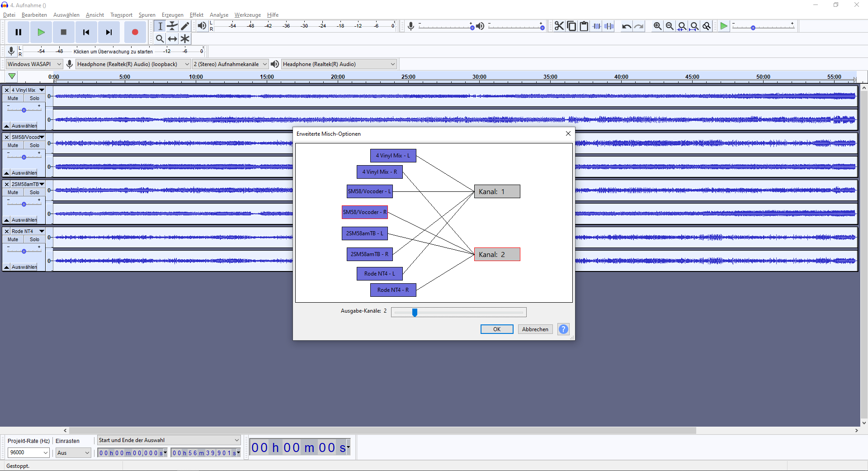Select the Draw (pencil) tool
This screenshot has height=471, width=868.
point(185,26)
